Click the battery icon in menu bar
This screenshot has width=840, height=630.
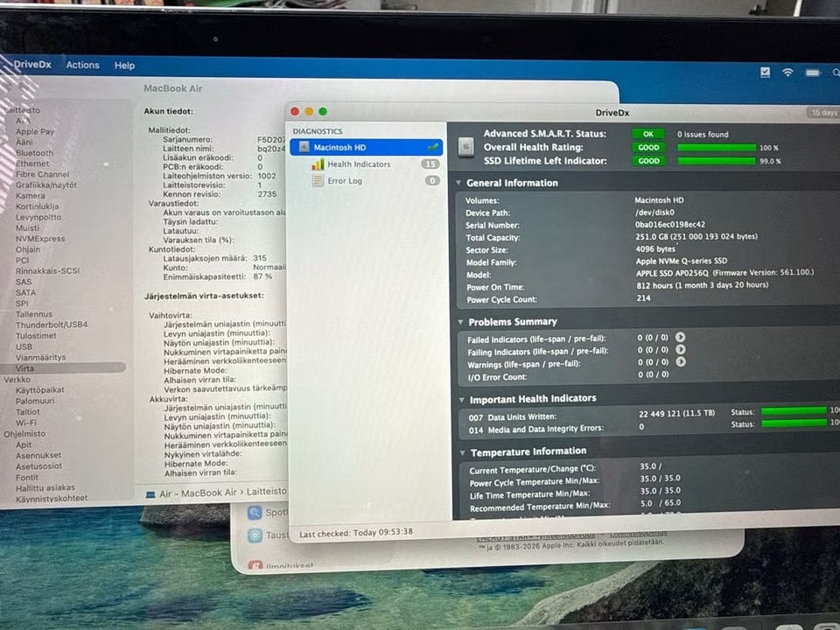click(813, 73)
